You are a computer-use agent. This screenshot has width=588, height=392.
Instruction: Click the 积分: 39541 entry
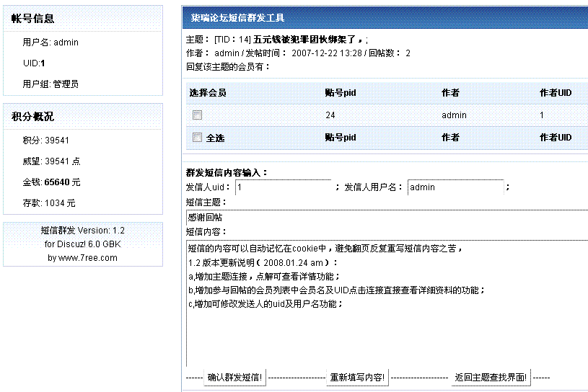coord(45,141)
